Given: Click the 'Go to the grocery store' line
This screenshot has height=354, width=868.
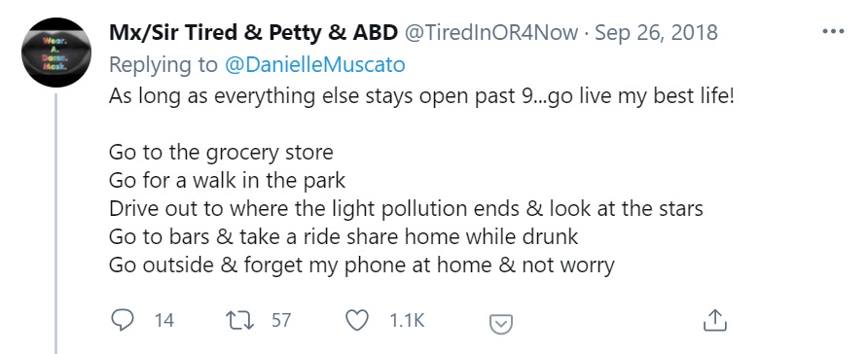Looking at the screenshot, I should click(221, 153).
